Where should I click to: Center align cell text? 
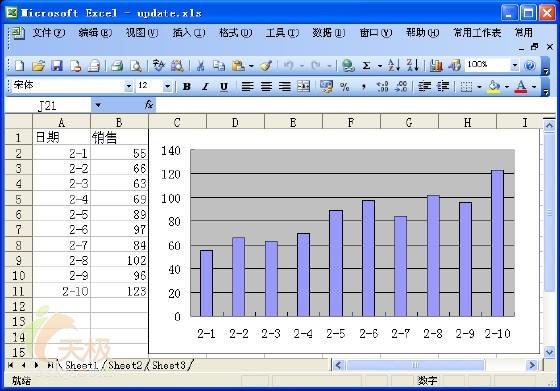(x=266, y=86)
